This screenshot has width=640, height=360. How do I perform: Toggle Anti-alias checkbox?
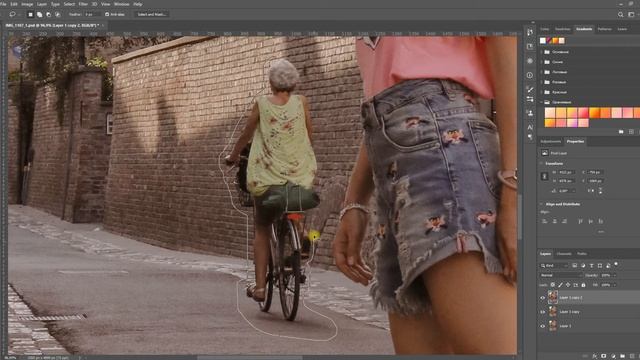(x=107, y=14)
